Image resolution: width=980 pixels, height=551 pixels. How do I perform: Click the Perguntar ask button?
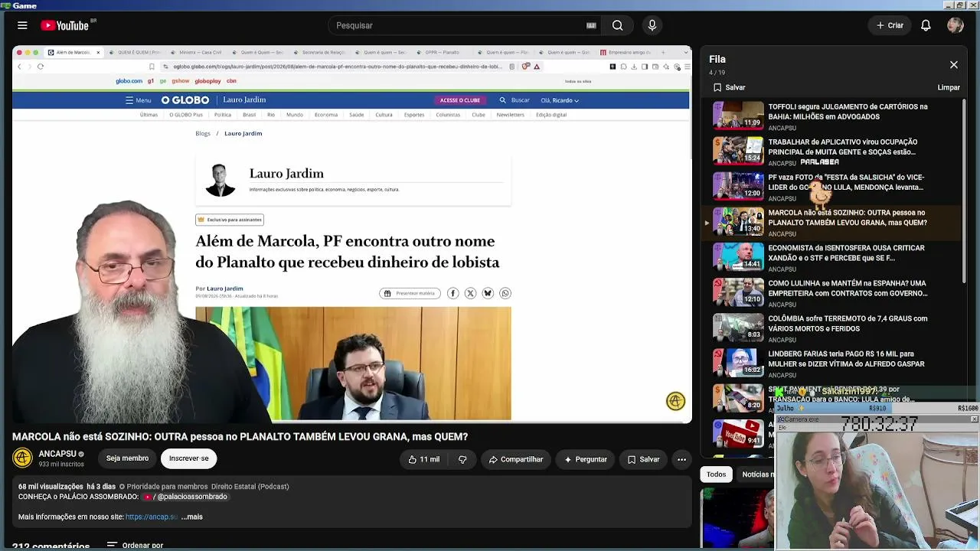pyautogui.click(x=586, y=459)
